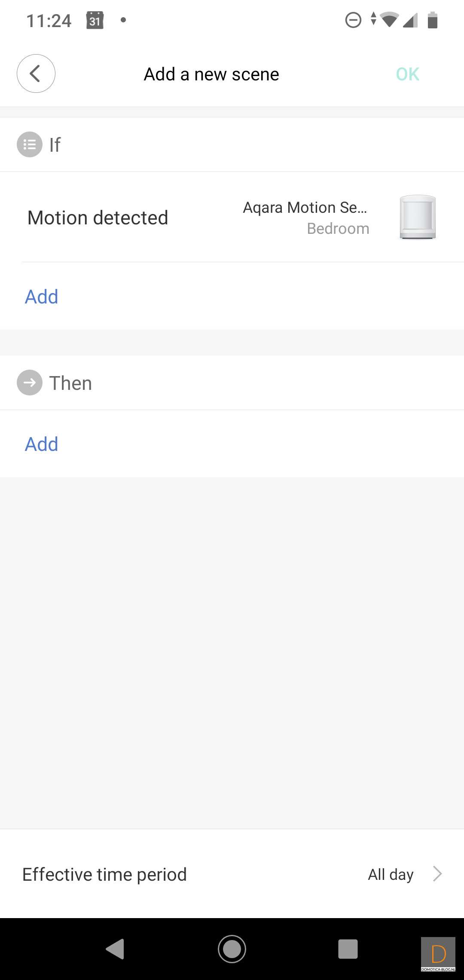The image size is (464, 980).
Task: Tap the calendar notification icon
Action: (x=95, y=20)
